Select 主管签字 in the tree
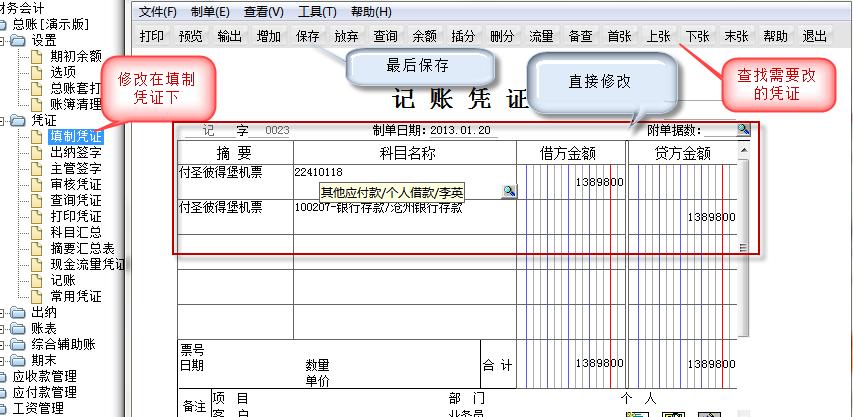The image size is (853, 417). [76, 168]
